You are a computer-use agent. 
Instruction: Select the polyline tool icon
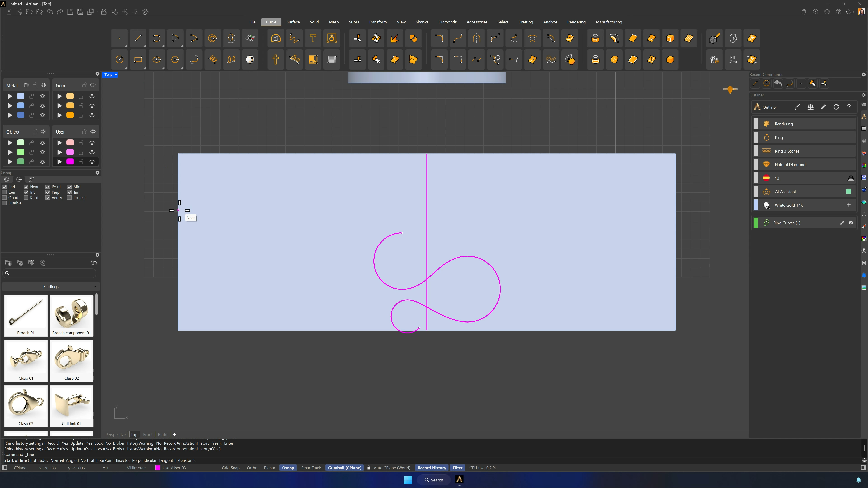click(x=175, y=38)
